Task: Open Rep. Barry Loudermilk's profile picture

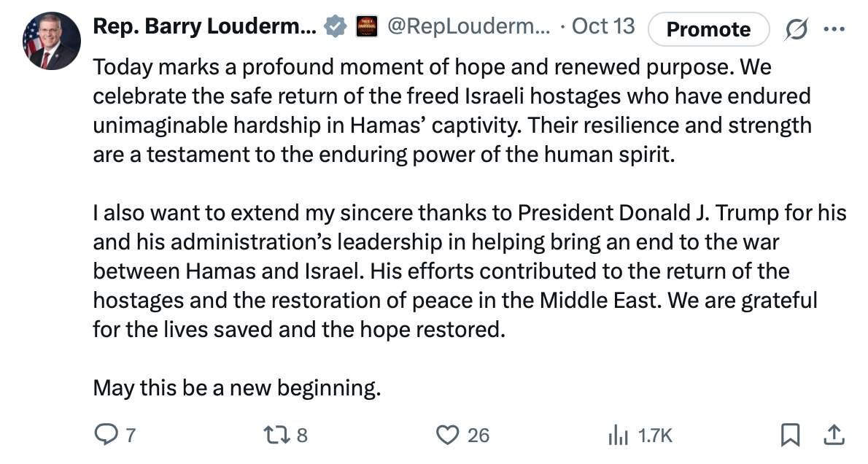Action: pyautogui.click(x=52, y=42)
